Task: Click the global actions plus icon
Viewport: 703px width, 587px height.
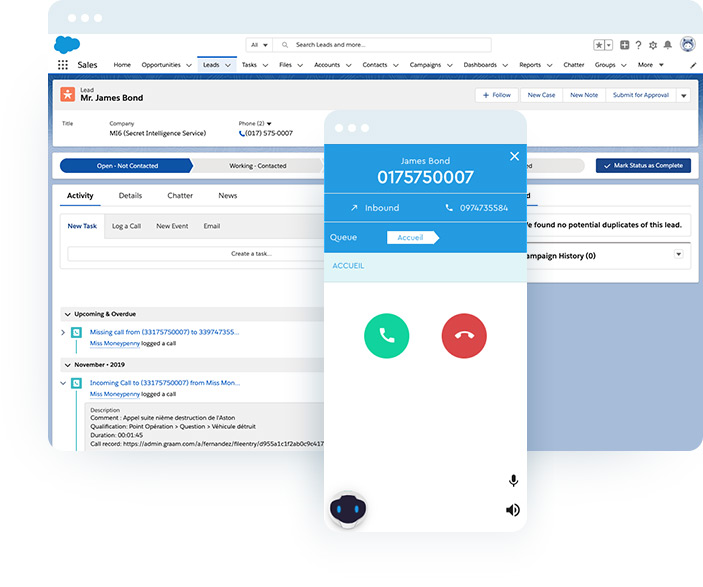Action: pyautogui.click(x=625, y=45)
